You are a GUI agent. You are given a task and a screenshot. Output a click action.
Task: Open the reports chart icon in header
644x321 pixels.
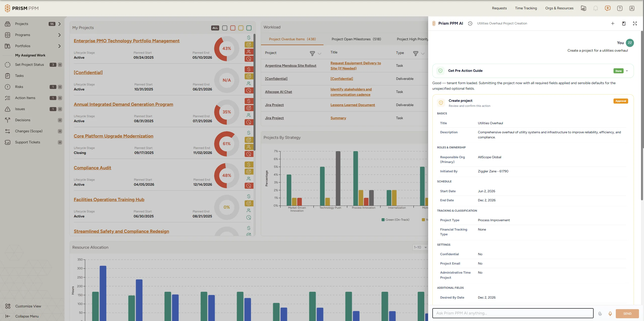583,8
